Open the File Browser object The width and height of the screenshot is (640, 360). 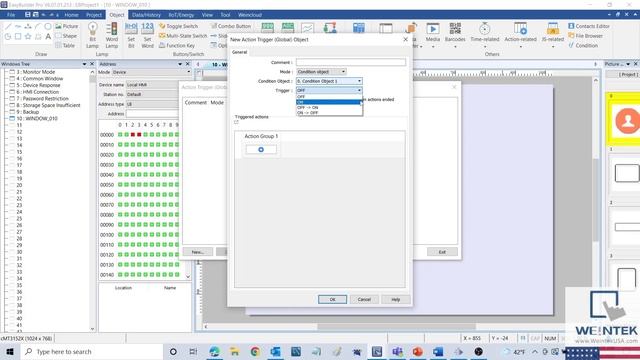[585, 36]
